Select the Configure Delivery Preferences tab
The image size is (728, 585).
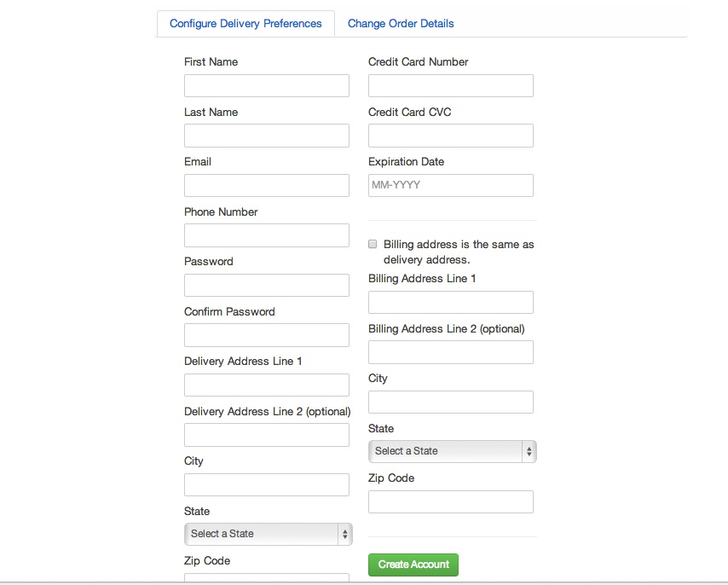coord(246,24)
